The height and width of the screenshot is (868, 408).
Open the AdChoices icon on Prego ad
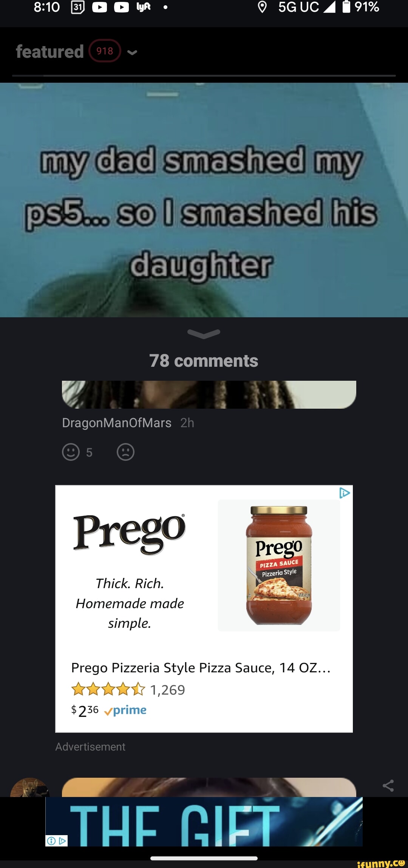(x=345, y=493)
